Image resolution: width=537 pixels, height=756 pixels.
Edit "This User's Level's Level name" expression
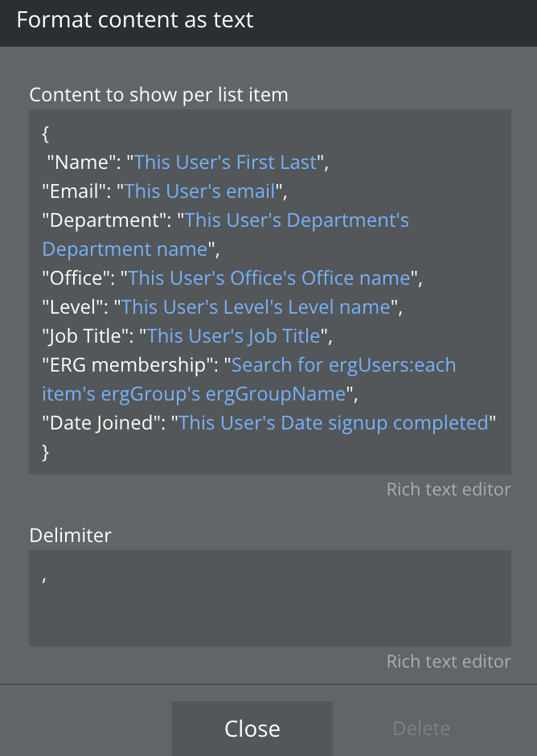tap(256, 307)
